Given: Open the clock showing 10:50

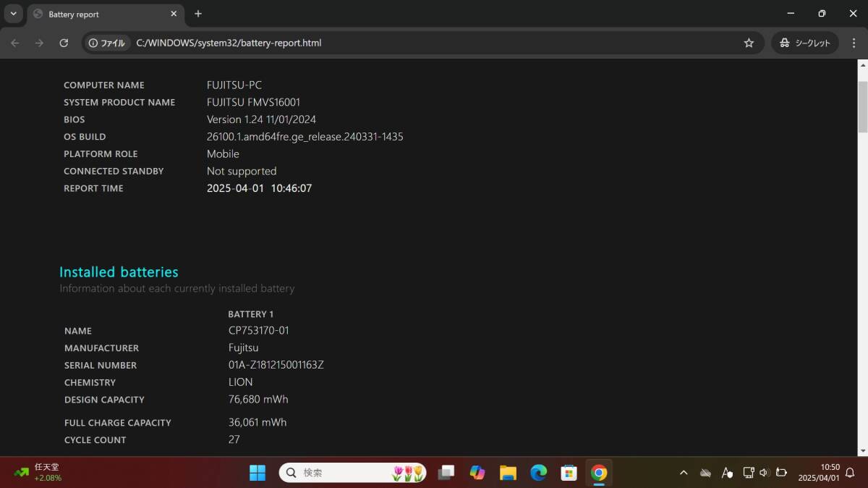Looking at the screenshot, I should (x=819, y=473).
